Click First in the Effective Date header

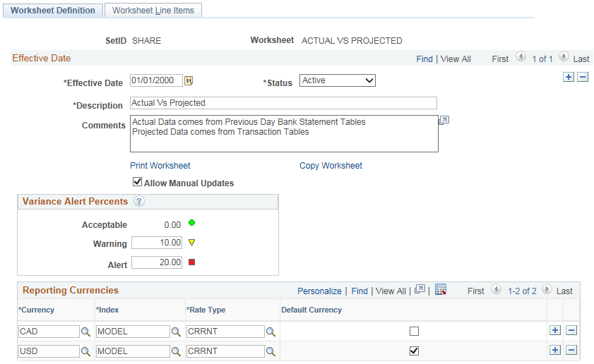(x=500, y=59)
